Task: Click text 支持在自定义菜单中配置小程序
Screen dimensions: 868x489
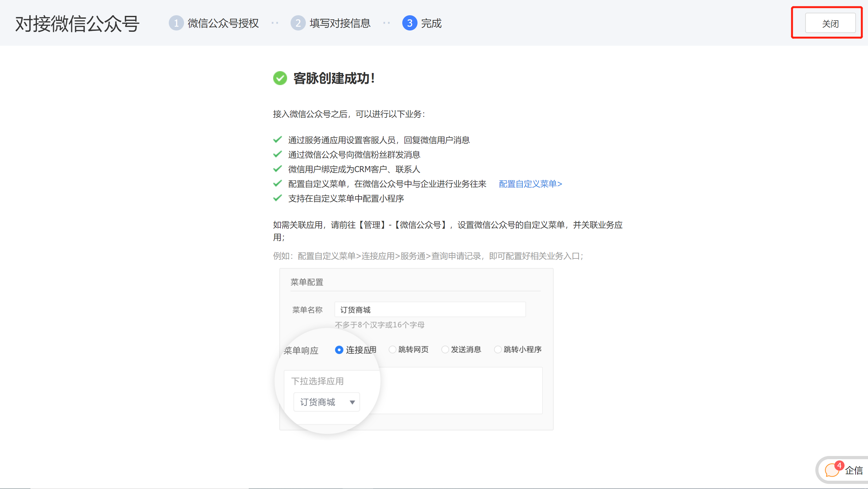Action: [346, 198]
